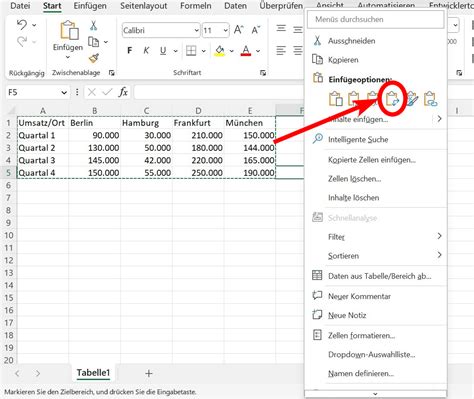474x399 pixels.
Task: Click the Borders grid icon
Action: click(x=191, y=51)
